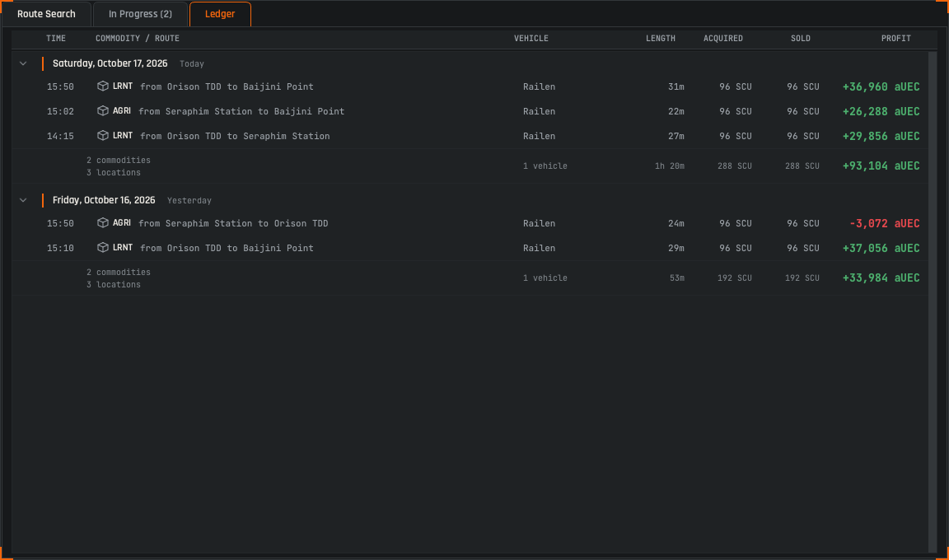Click cargo box icon on 14:15 LRNT row

pos(103,136)
